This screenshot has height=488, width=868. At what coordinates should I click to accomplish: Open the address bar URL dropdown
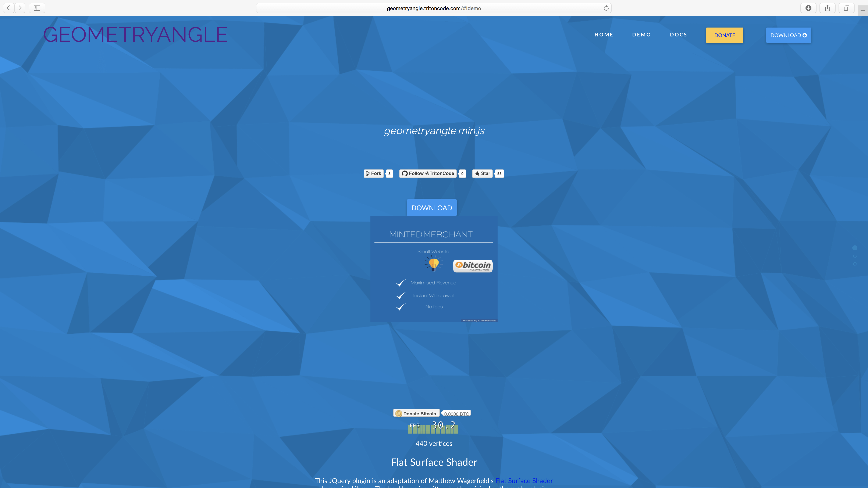(x=434, y=8)
